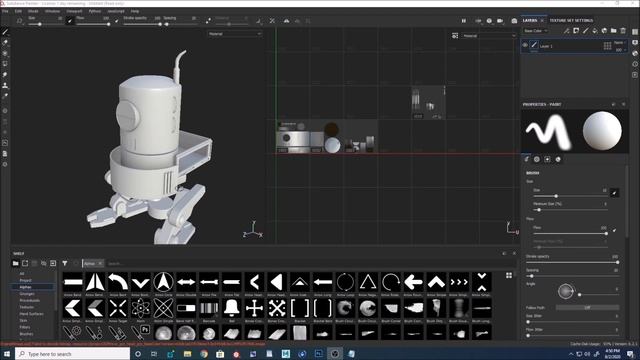Select the Procedurals category in Shelf
The height and width of the screenshot is (360, 640).
point(29,300)
